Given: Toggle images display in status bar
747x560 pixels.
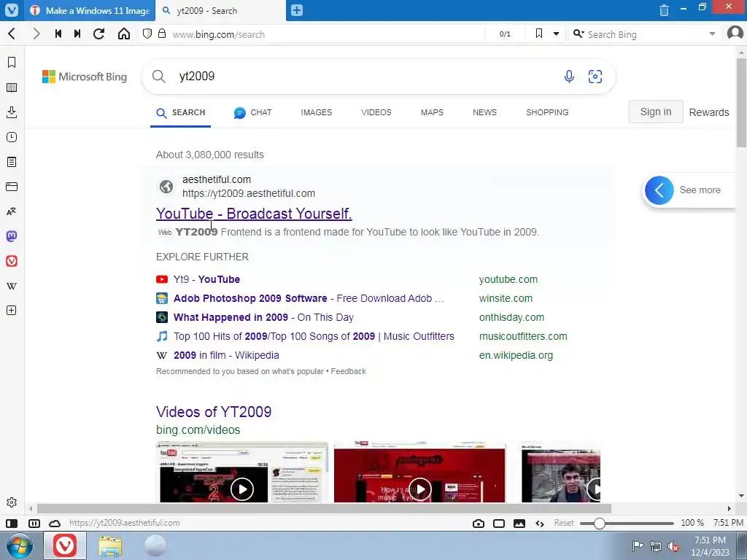Looking at the screenshot, I should 519,524.
